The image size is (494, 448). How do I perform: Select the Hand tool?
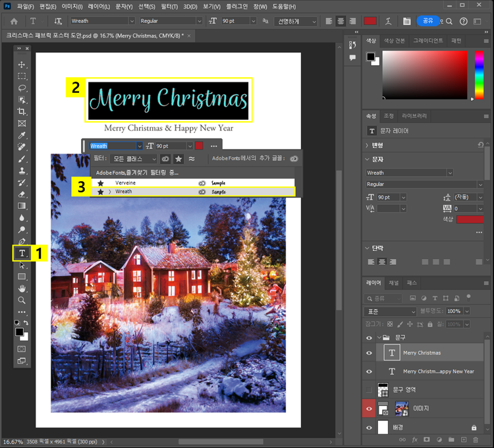pos(22,289)
